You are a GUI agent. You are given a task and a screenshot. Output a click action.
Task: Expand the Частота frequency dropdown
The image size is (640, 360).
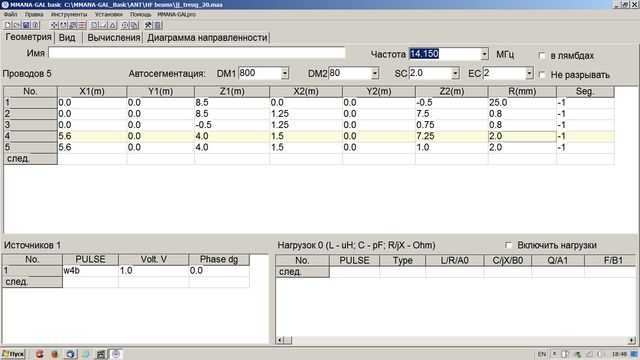484,54
